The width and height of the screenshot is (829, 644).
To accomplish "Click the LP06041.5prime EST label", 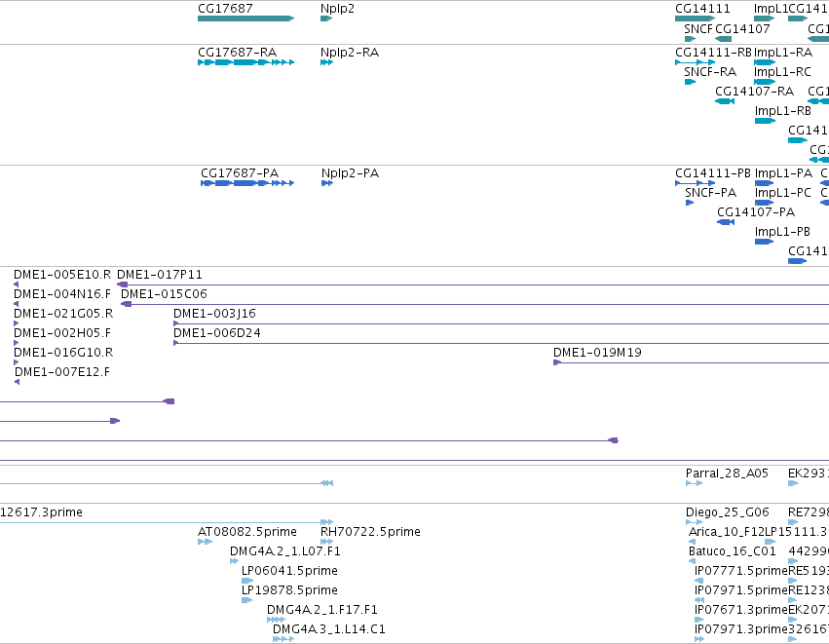I will pos(289,572).
